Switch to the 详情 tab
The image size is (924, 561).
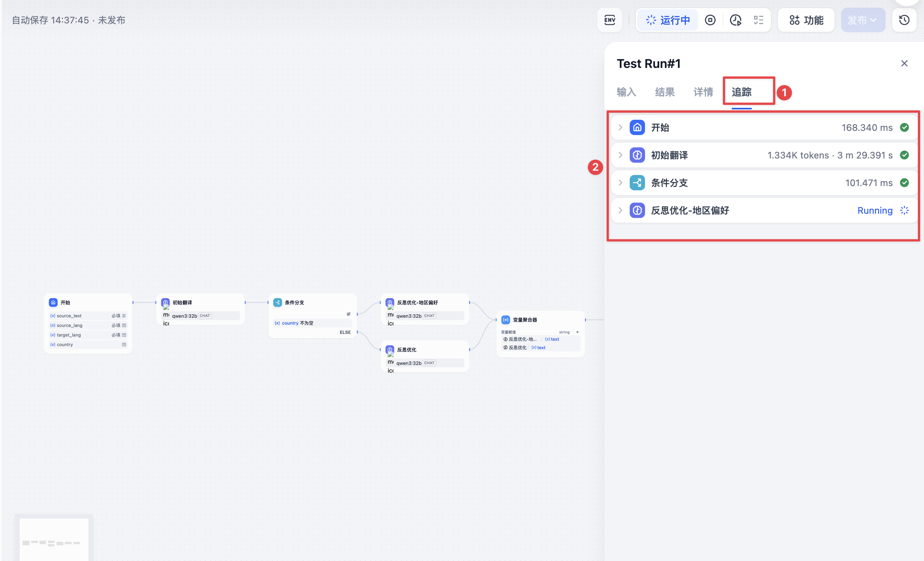[x=703, y=92]
